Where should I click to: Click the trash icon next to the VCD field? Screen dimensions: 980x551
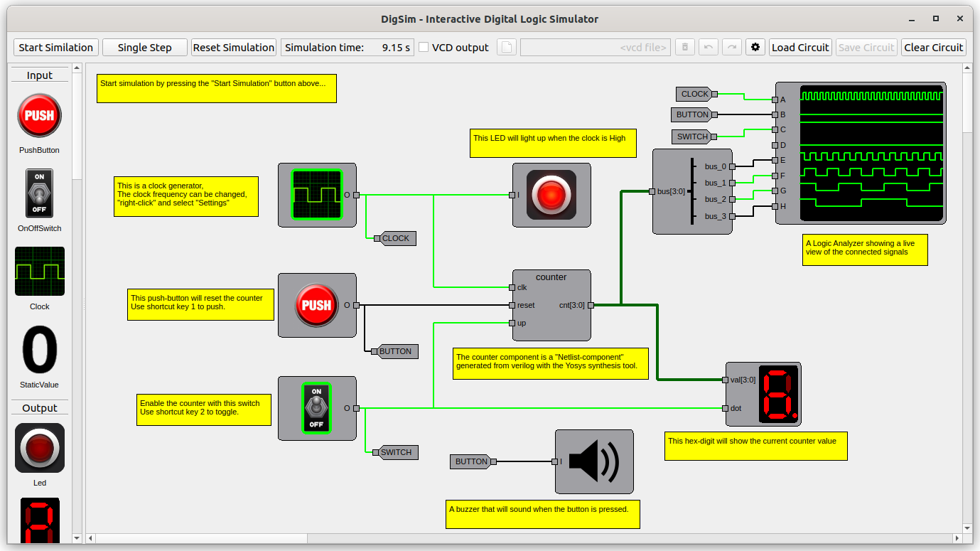pos(684,47)
